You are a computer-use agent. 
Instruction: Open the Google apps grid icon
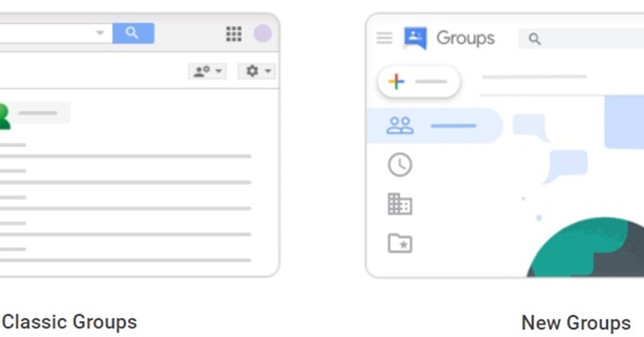pos(233,34)
